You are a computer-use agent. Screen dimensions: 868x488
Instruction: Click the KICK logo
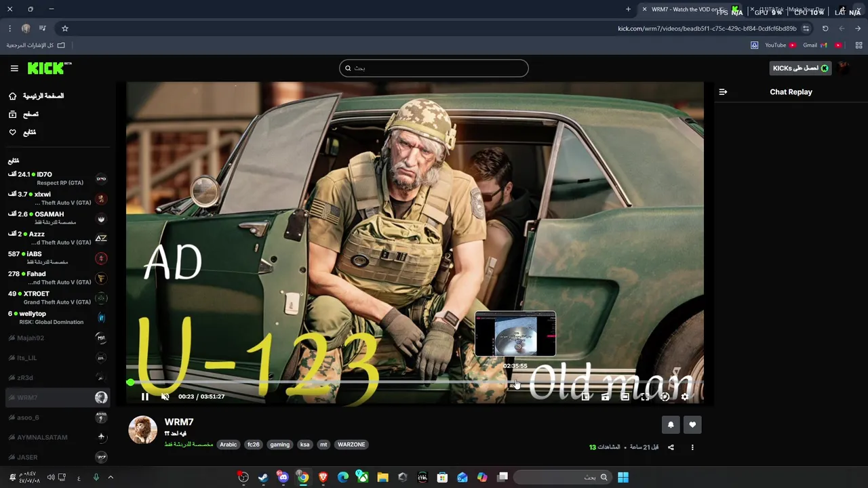tap(49, 68)
